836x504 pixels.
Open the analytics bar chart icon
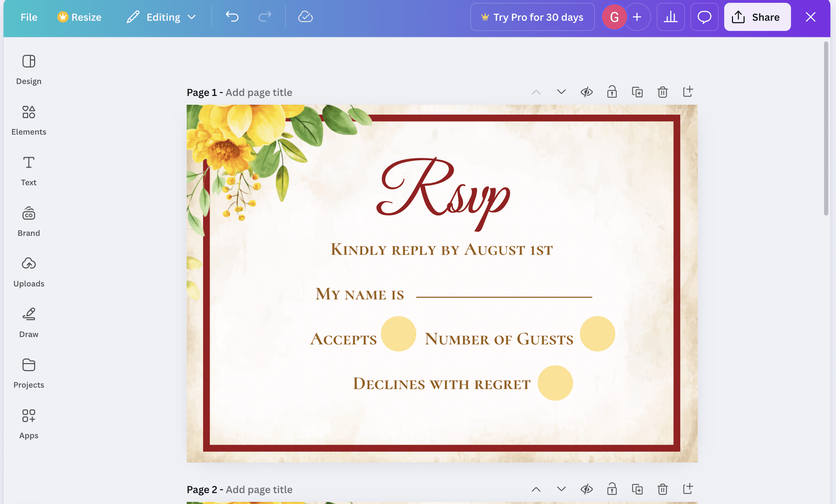click(670, 17)
